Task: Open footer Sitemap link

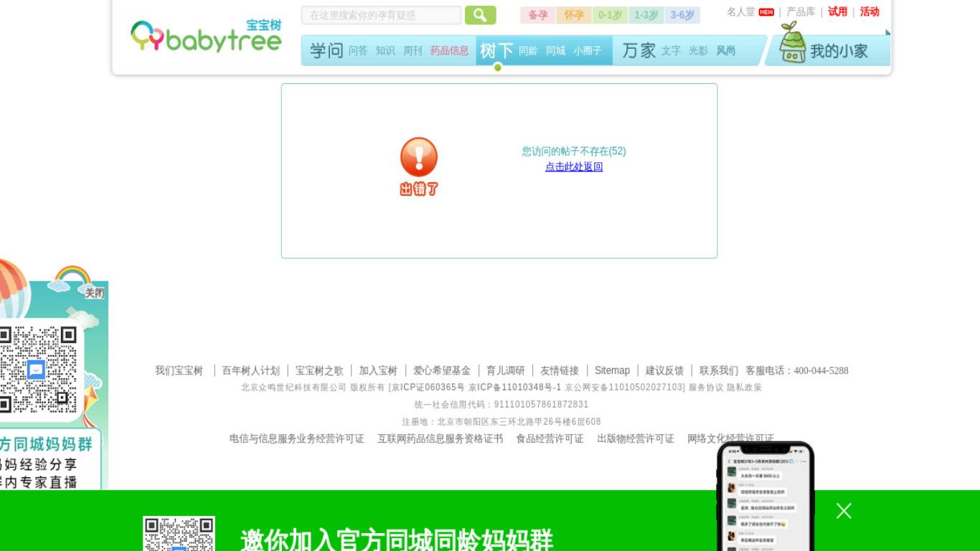Action: coord(612,371)
